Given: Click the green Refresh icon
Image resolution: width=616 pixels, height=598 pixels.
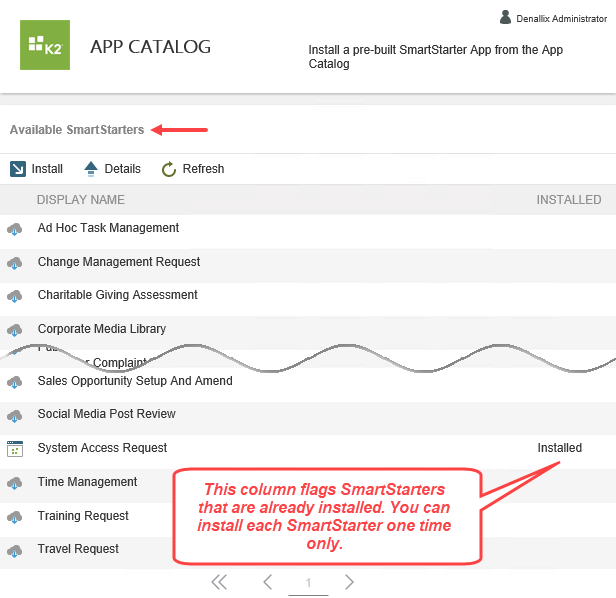Looking at the screenshot, I should 169,169.
